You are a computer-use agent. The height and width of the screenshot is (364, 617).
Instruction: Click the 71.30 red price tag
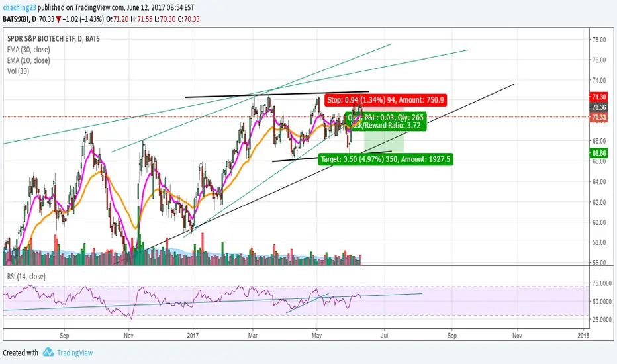[x=598, y=97]
